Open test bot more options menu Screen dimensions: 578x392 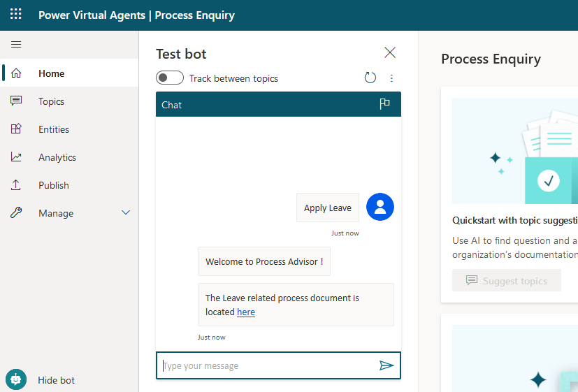tap(391, 78)
